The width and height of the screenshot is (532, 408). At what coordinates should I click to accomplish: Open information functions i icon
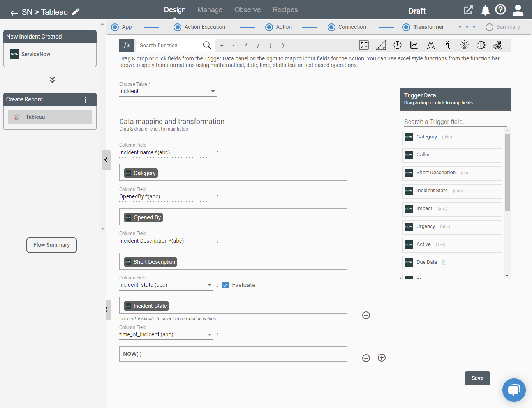pos(447,45)
